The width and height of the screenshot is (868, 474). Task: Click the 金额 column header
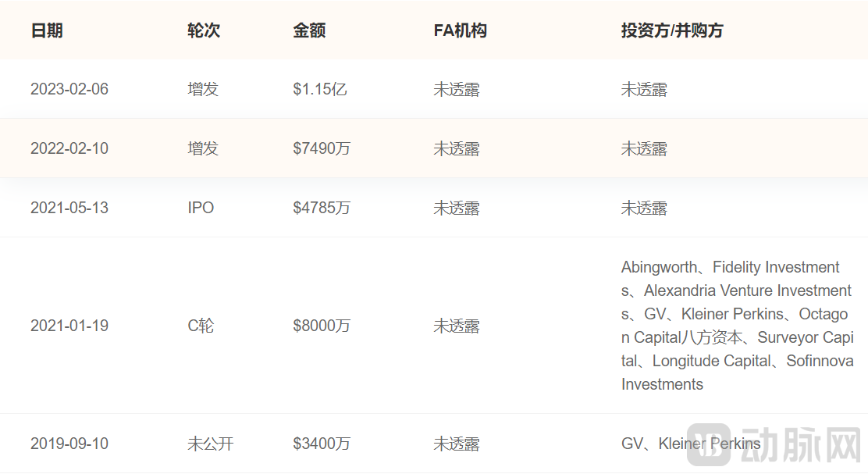(x=309, y=30)
